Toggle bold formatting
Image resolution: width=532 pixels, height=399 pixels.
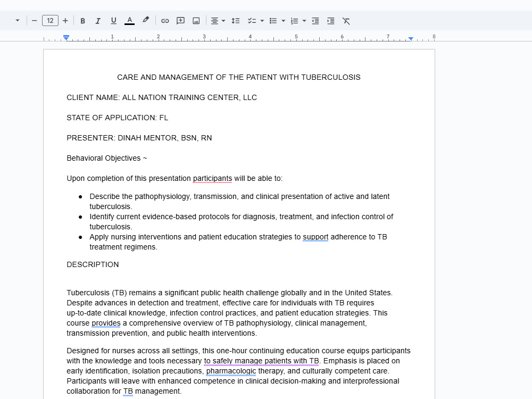point(82,21)
